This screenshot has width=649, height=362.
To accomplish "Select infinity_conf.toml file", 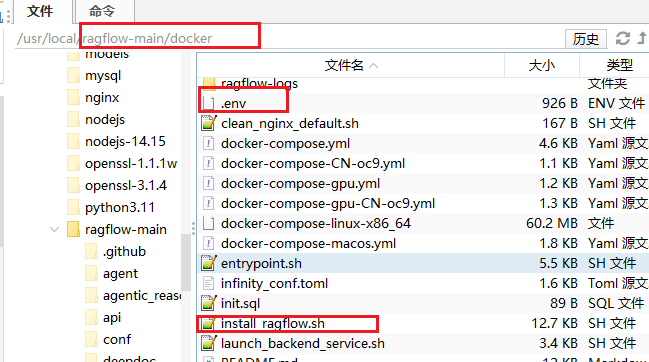I will pyautogui.click(x=423, y=283).
